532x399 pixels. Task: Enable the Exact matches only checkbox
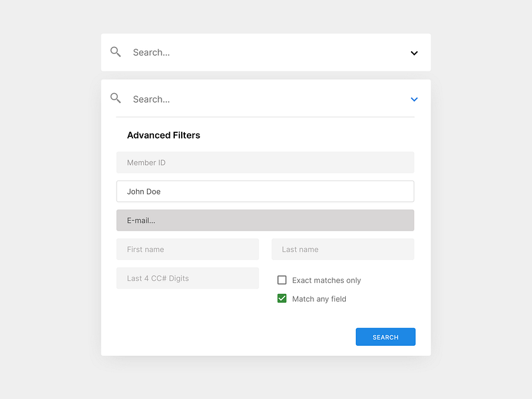(281, 279)
